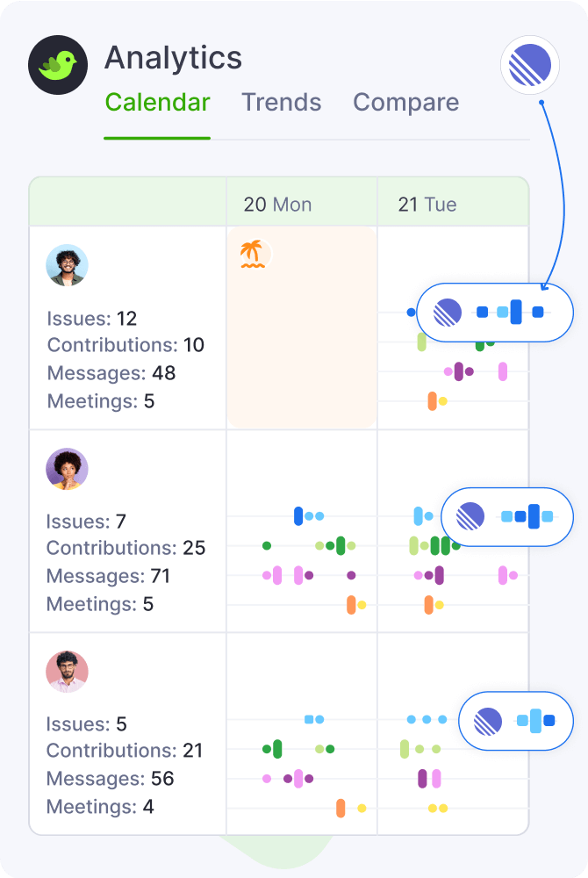
Task: Click the Linear icon in top-right circle
Action: click(x=530, y=65)
